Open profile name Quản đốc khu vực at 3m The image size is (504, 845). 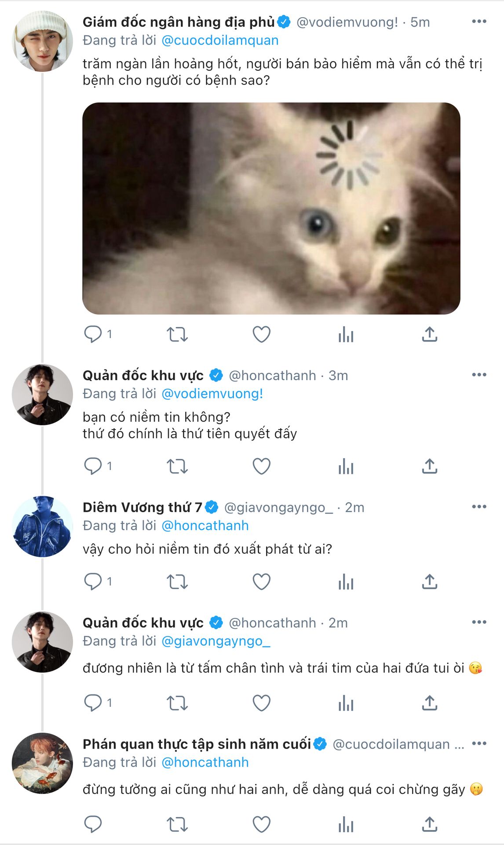143,375
